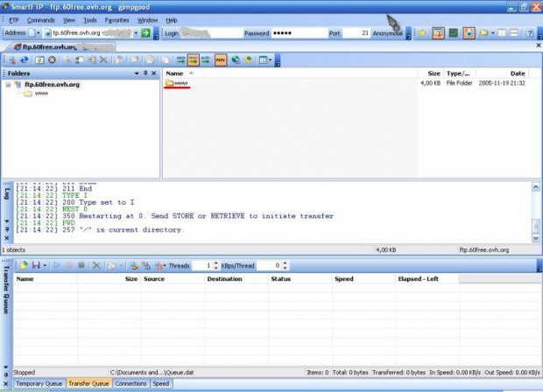Open the FTP menu
The height and width of the screenshot is (392, 543).
click(14, 20)
